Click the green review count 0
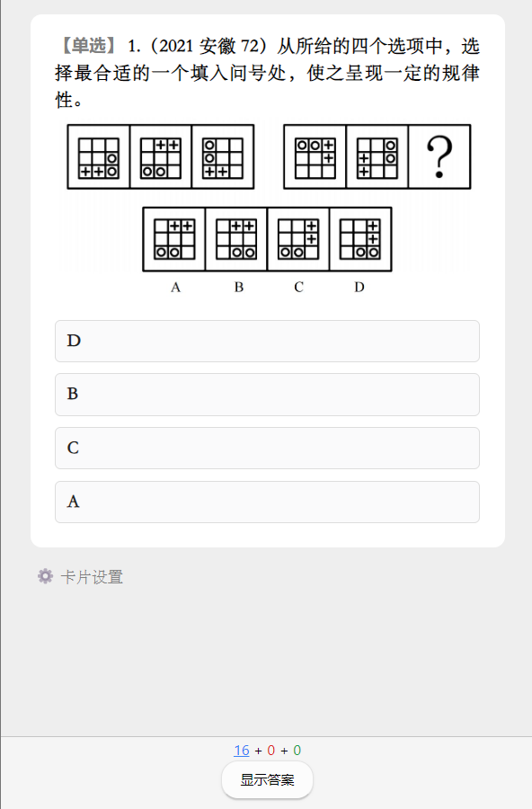Image resolution: width=532 pixels, height=809 pixels. 297,751
